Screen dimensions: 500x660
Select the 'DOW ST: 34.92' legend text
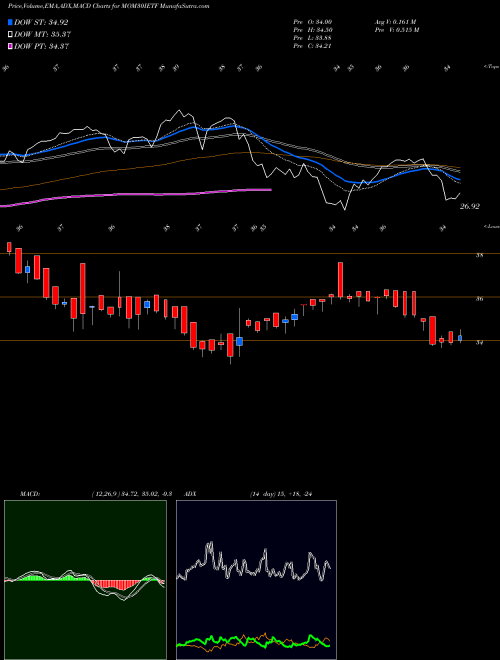pyautogui.click(x=41, y=22)
